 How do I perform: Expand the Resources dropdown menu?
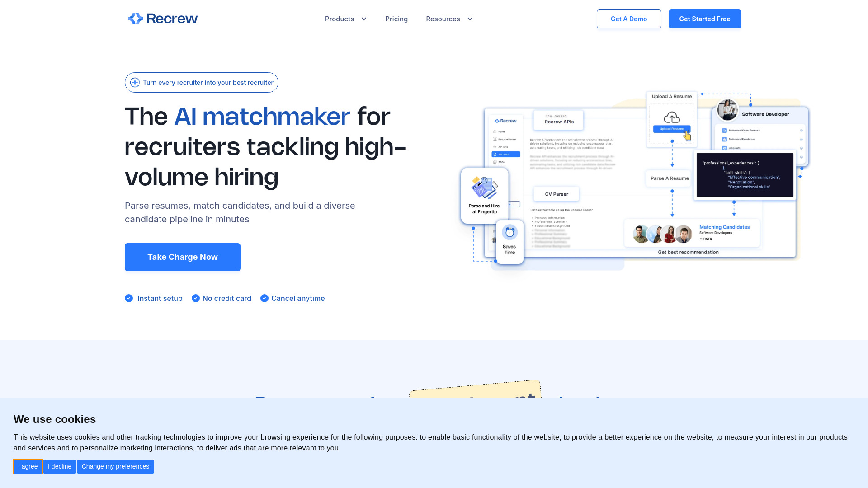[x=449, y=19]
